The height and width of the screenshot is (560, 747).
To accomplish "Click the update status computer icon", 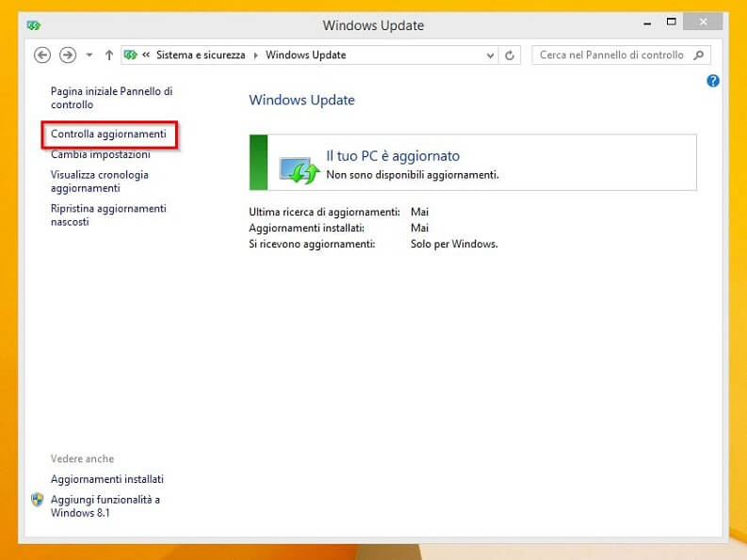I will pyautogui.click(x=300, y=169).
